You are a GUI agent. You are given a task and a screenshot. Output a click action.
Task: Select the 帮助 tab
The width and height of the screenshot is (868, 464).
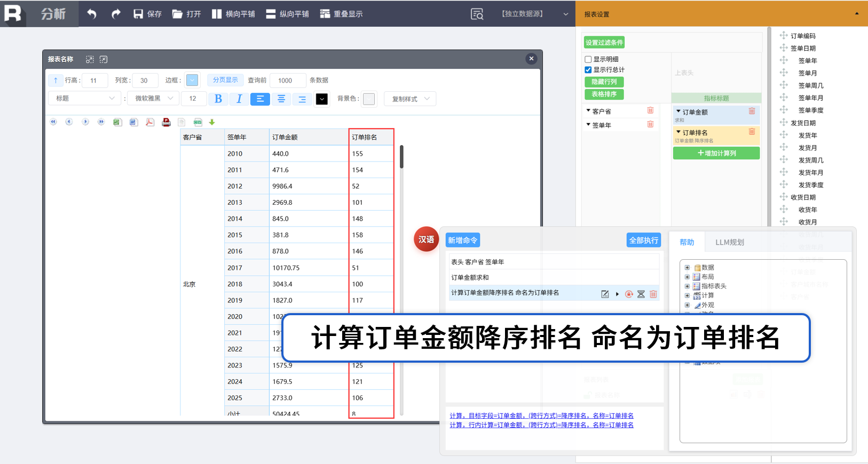pyautogui.click(x=686, y=242)
